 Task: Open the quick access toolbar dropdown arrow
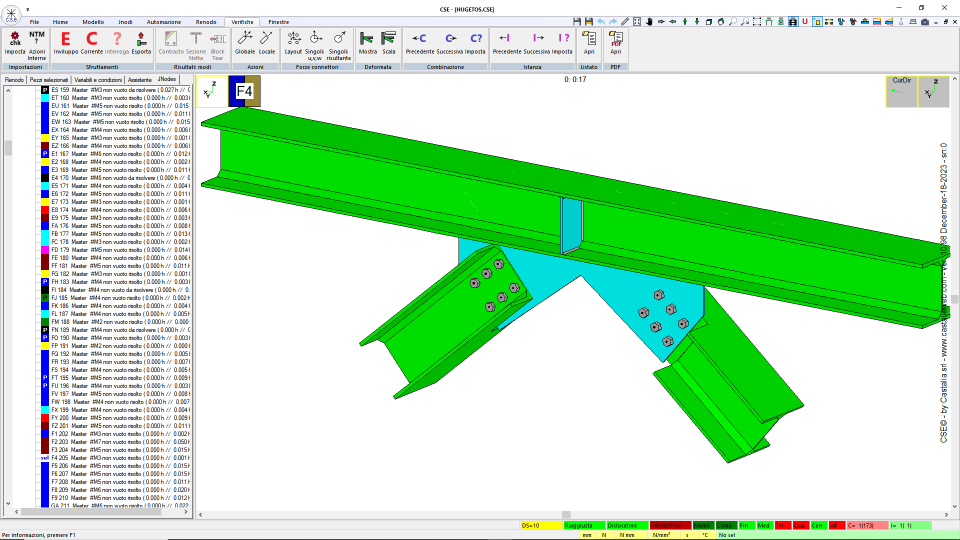pyautogui.click(x=28, y=10)
